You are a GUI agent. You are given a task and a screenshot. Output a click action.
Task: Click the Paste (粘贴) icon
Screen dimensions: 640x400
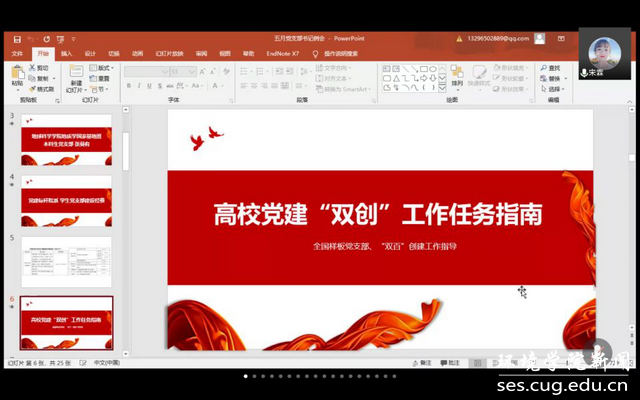tap(17, 74)
